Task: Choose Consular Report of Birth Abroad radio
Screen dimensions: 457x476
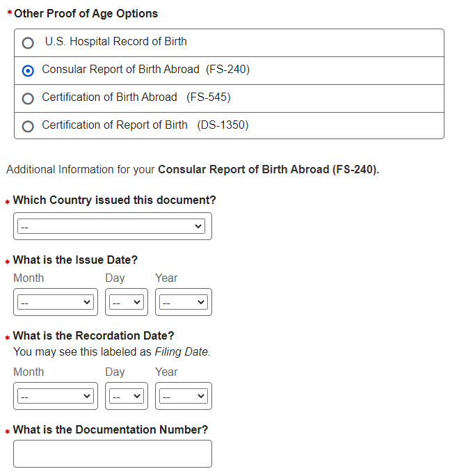Action: [x=28, y=70]
